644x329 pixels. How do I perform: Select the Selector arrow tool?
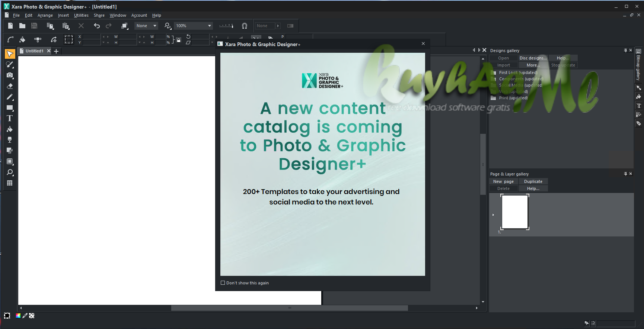[x=10, y=54]
